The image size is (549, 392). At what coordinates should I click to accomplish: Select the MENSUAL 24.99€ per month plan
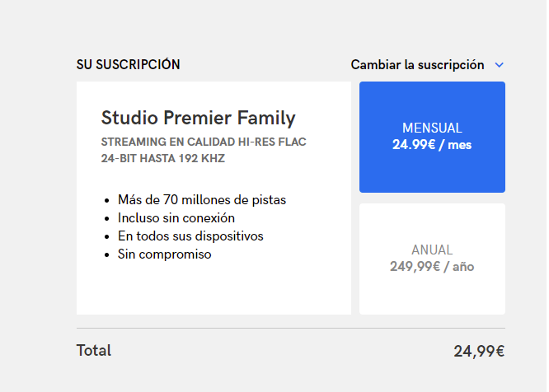click(x=432, y=137)
